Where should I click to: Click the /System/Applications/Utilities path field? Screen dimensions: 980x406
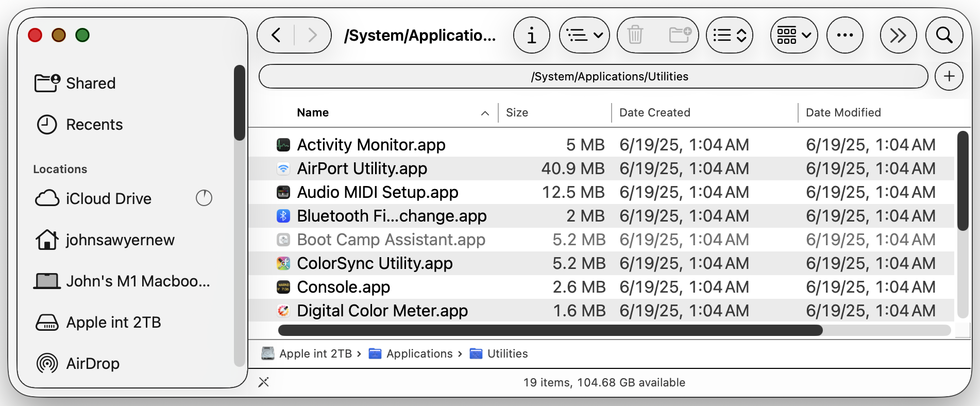(593, 77)
